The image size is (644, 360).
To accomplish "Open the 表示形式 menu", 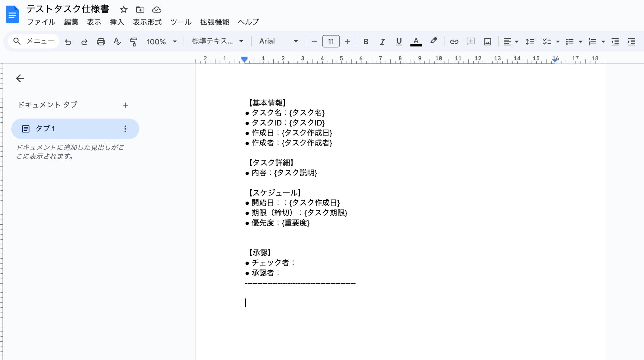I will click(x=147, y=22).
